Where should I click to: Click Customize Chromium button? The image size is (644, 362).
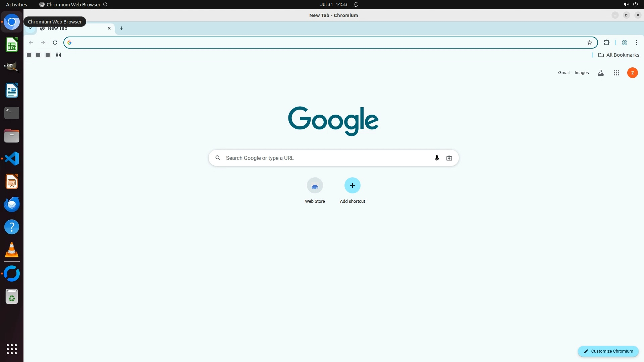coord(608,351)
